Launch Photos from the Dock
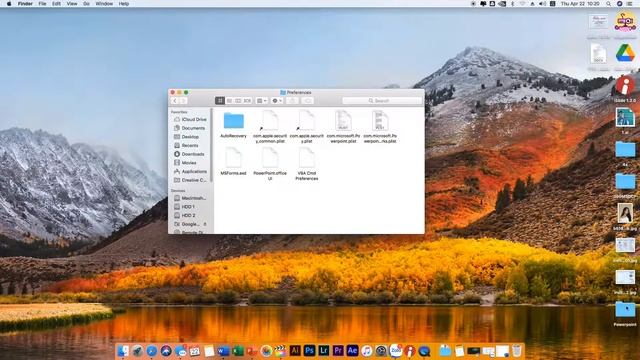The width and height of the screenshot is (640, 360). pos(266,351)
